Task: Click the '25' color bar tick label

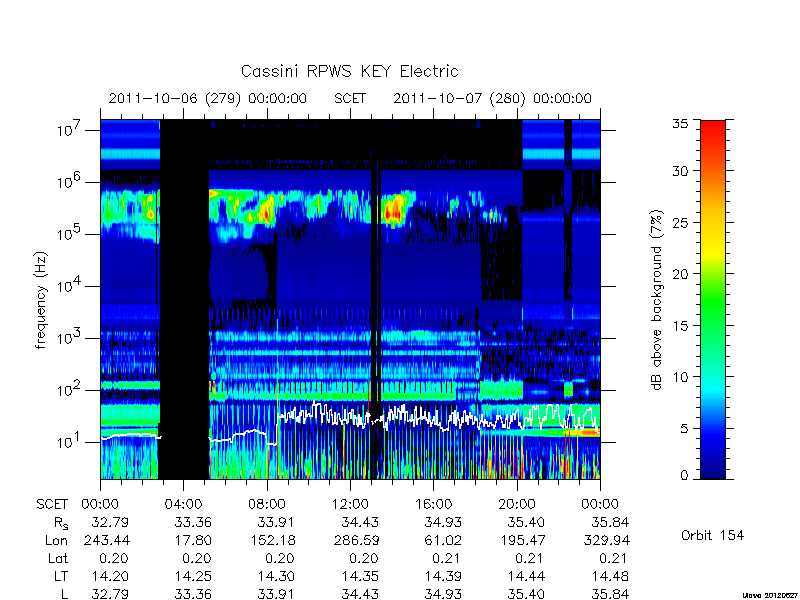Action: coord(680,222)
